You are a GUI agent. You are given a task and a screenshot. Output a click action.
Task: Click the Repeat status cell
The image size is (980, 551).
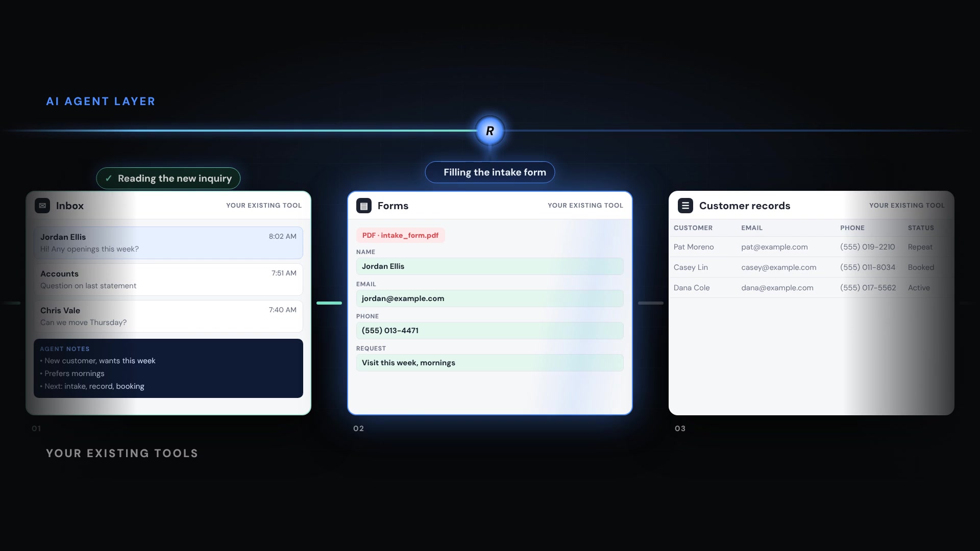pos(920,247)
